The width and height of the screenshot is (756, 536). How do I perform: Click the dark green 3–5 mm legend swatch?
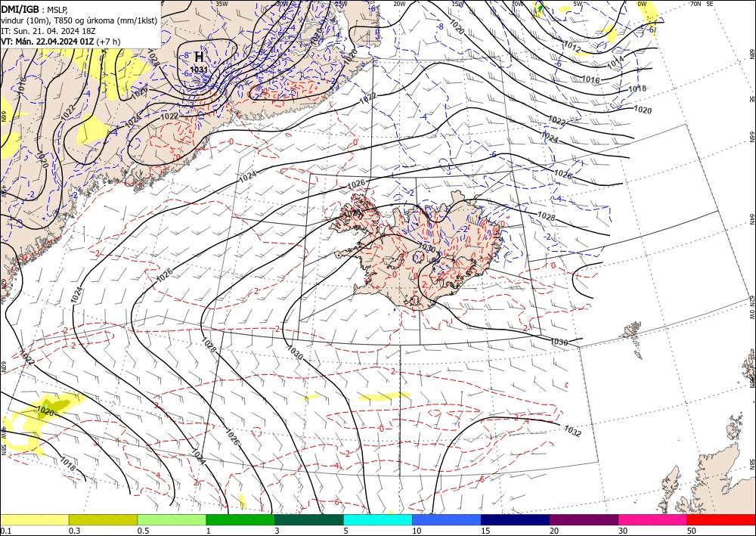click(309, 519)
